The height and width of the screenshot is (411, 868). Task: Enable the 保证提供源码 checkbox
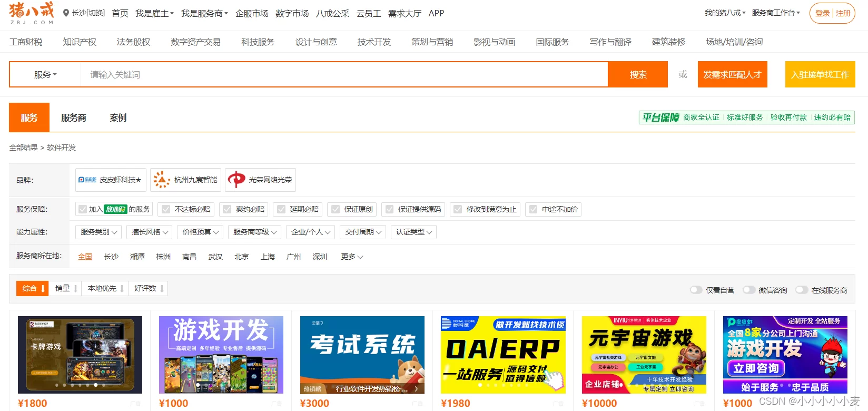pyautogui.click(x=390, y=209)
